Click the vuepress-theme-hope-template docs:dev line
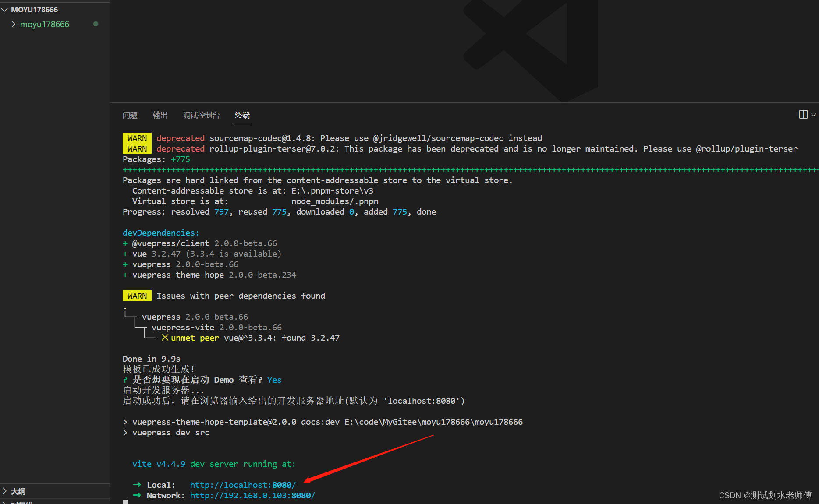 323,422
